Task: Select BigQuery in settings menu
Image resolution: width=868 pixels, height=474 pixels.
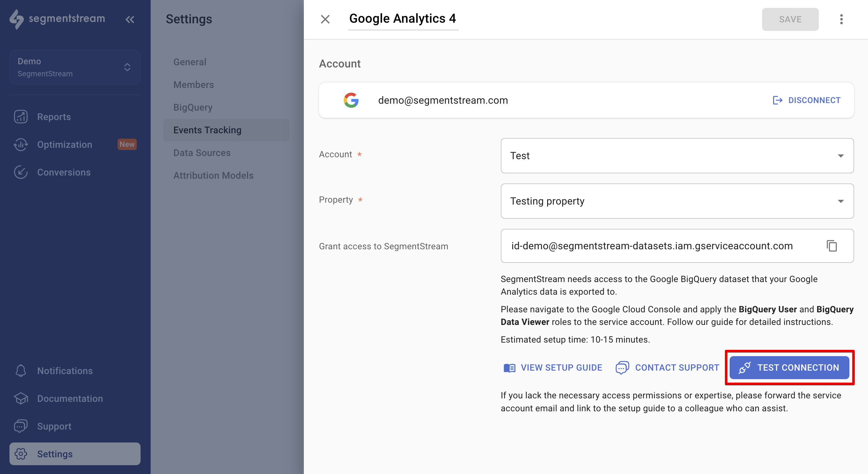Action: pos(193,107)
